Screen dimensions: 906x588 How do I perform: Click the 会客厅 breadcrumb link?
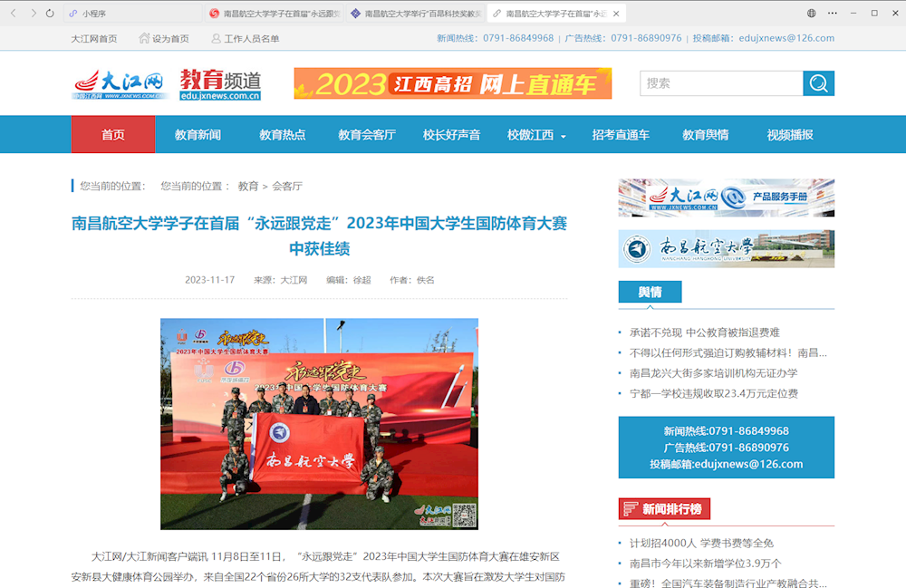[287, 186]
